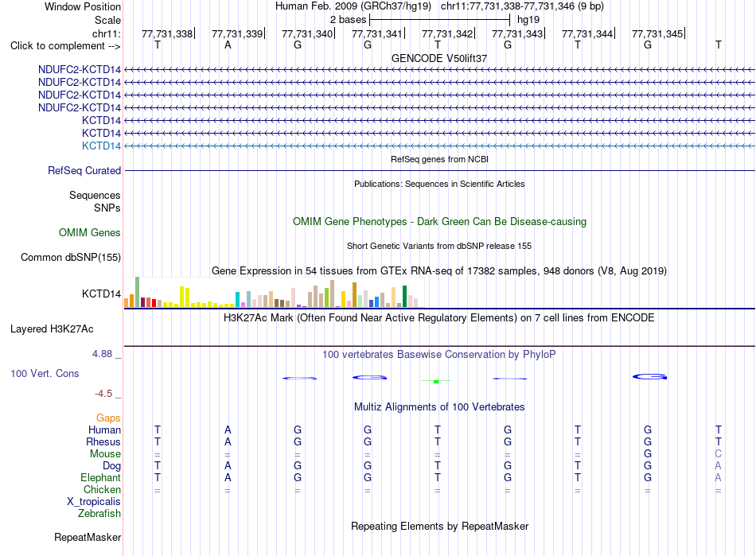The width and height of the screenshot is (756, 556).
Task: Click base T under 77,731,342 in complement row
Action: point(438,45)
